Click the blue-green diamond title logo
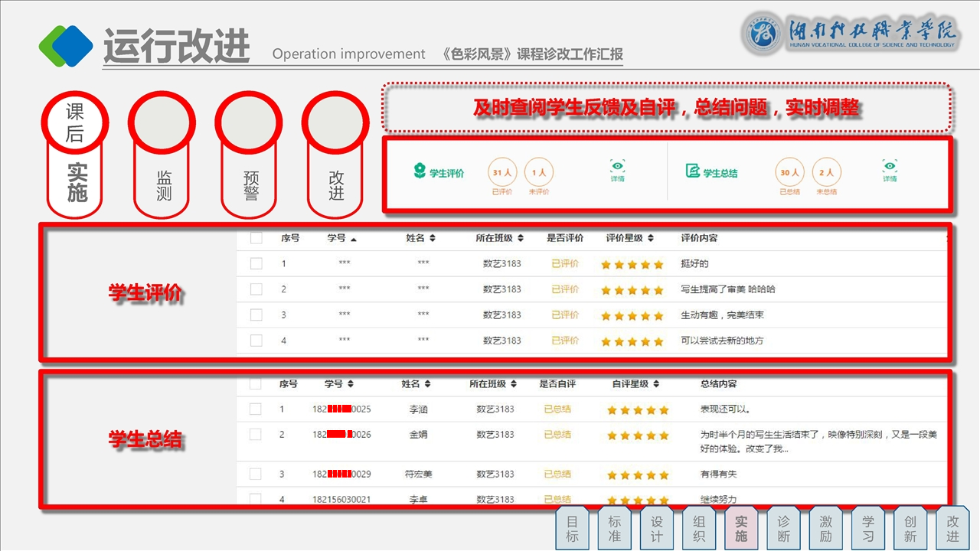Screen dimensions: 980x551 tap(66, 45)
